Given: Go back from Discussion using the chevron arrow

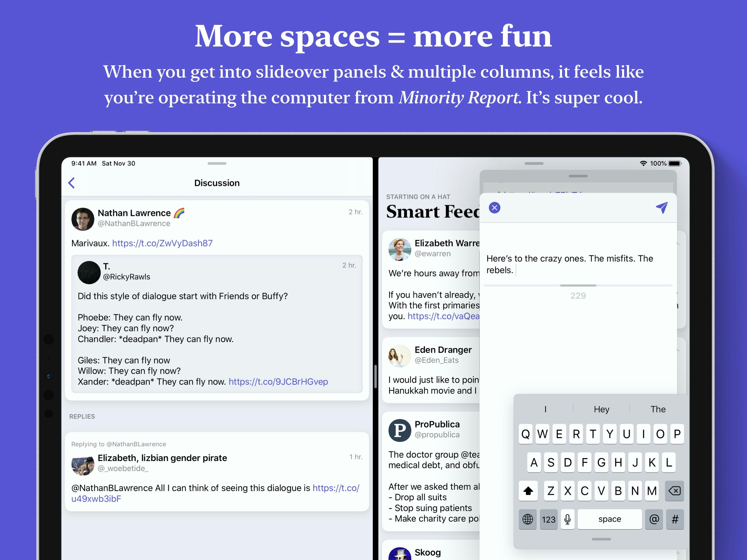Looking at the screenshot, I should 72,183.
